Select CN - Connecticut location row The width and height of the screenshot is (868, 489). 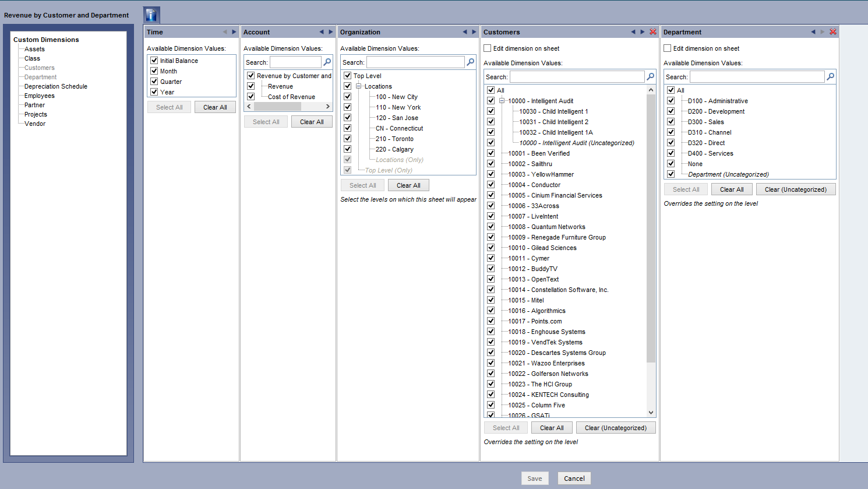pos(399,128)
